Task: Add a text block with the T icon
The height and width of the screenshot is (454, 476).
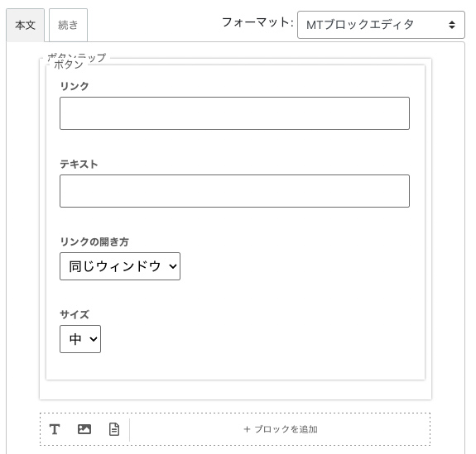Action: (x=55, y=429)
